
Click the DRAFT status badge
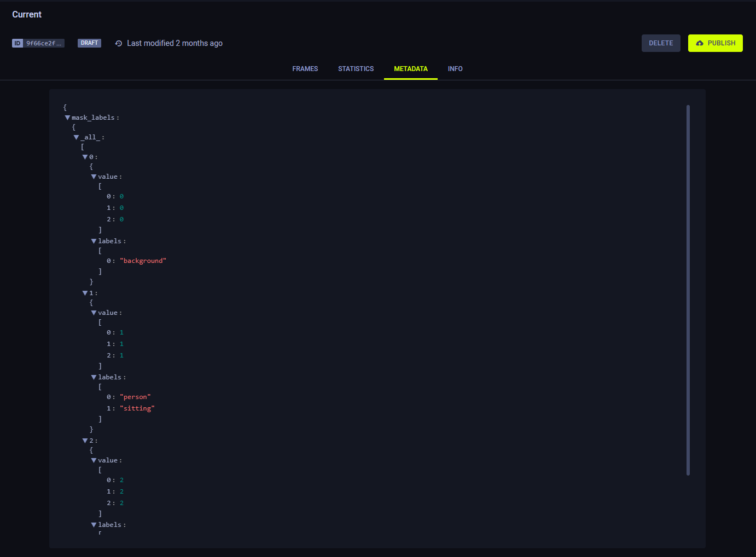pyautogui.click(x=89, y=43)
